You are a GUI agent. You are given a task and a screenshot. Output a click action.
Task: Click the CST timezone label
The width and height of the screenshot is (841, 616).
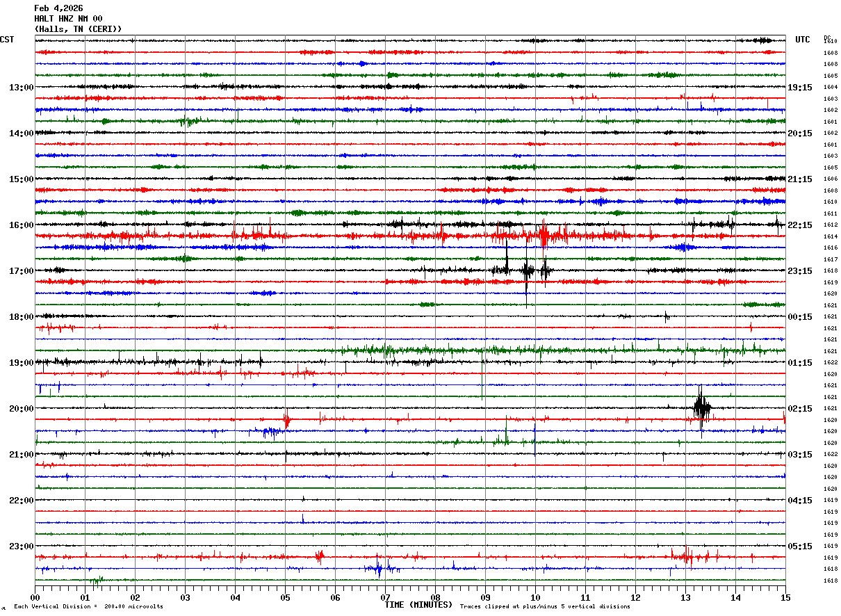coord(7,40)
